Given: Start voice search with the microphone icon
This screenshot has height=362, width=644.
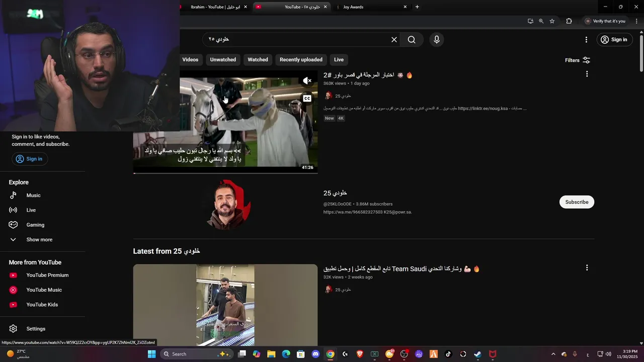Looking at the screenshot, I should 436,40.
